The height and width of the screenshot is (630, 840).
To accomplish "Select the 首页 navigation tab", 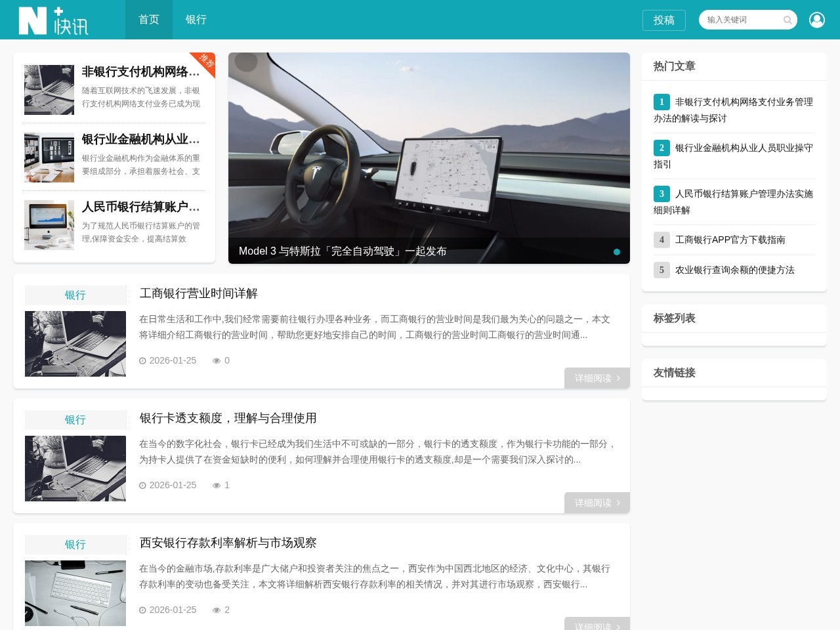I will click(149, 20).
